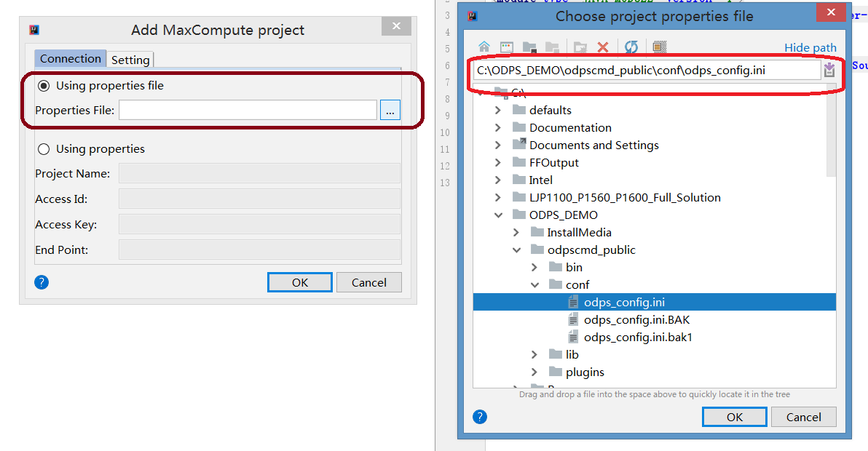Select odps_config.ini.BAK file icon
Image resolution: width=868 pixels, height=451 pixels.
pos(574,319)
